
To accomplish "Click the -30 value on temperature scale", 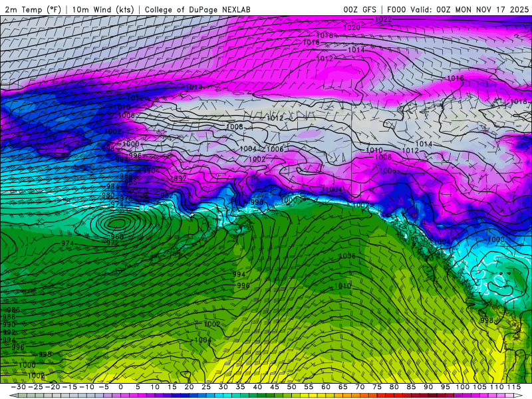I will click(19, 387).
